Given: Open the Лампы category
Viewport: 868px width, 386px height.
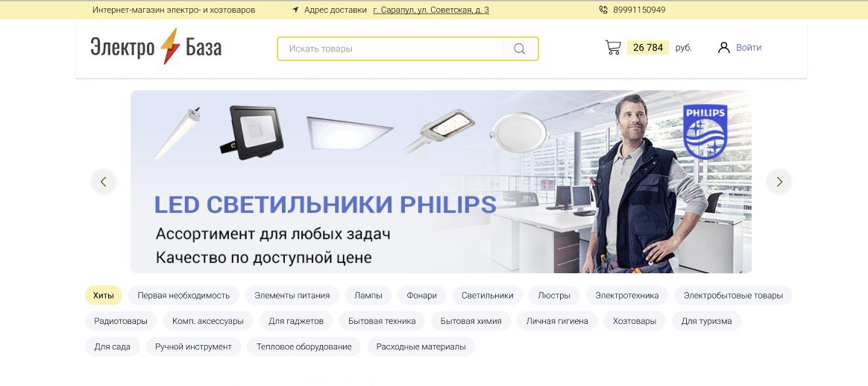Looking at the screenshot, I should 368,296.
